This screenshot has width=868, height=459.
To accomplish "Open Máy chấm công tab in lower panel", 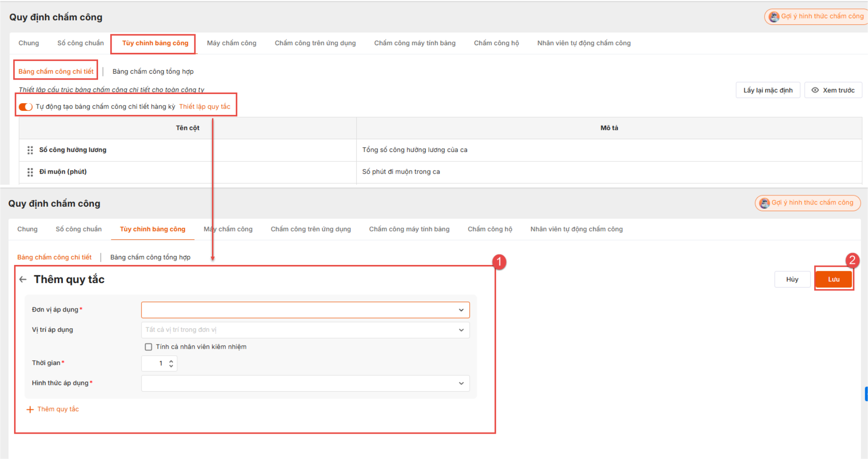I will pos(228,229).
